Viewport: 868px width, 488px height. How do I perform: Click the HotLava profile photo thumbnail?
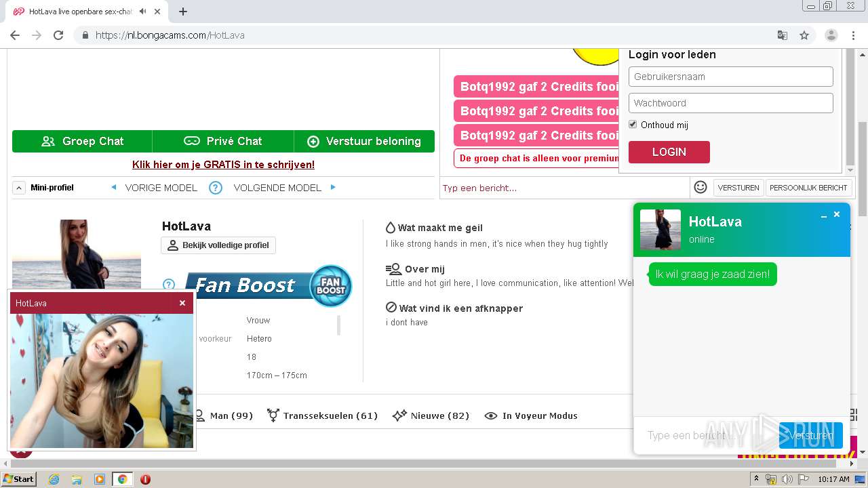click(76, 254)
